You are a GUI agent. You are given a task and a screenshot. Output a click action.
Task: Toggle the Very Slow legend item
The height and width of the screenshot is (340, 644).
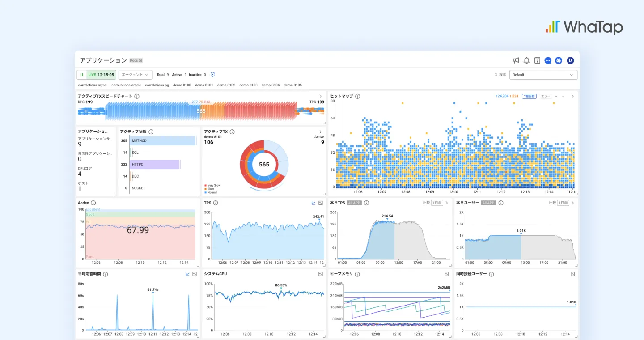[x=212, y=185]
